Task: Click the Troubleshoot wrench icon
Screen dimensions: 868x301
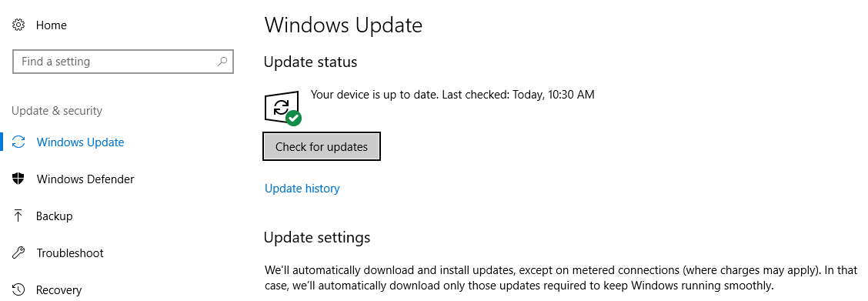Action: pos(18,253)
